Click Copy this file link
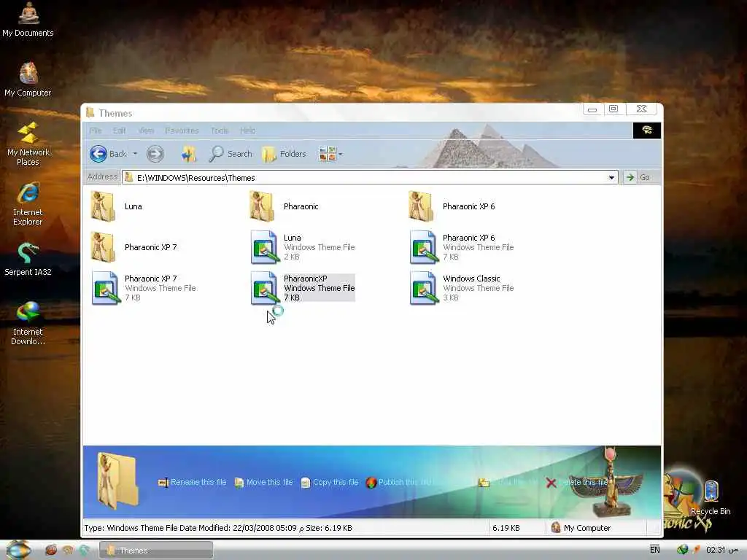Image resolution: width=747 pixels, height=560 pixels. [330, 483]
